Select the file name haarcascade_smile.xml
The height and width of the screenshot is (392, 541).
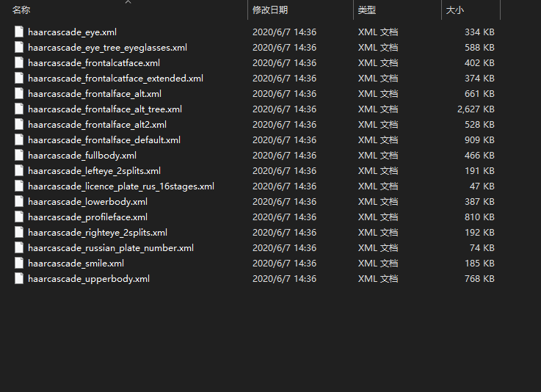pos(76,264)
